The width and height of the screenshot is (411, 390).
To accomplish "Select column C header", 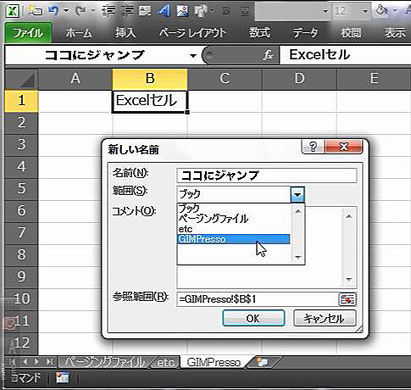I will 225,79.
